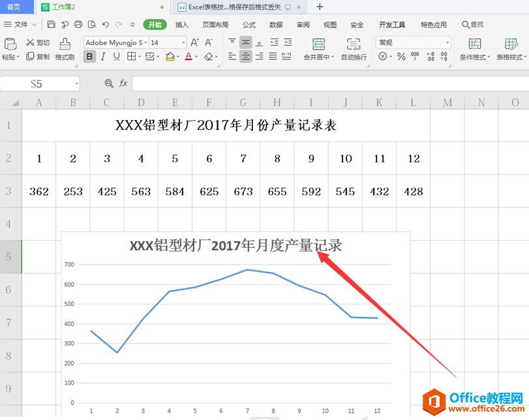Open the Name Box dropdown arrow
The height and width of the screenshot is (420, 529).
(77, 83)
